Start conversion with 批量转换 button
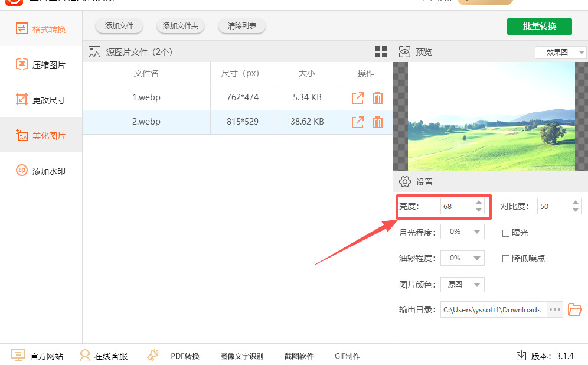This screenshot has width=588, height=365. (x=539, y=26)
